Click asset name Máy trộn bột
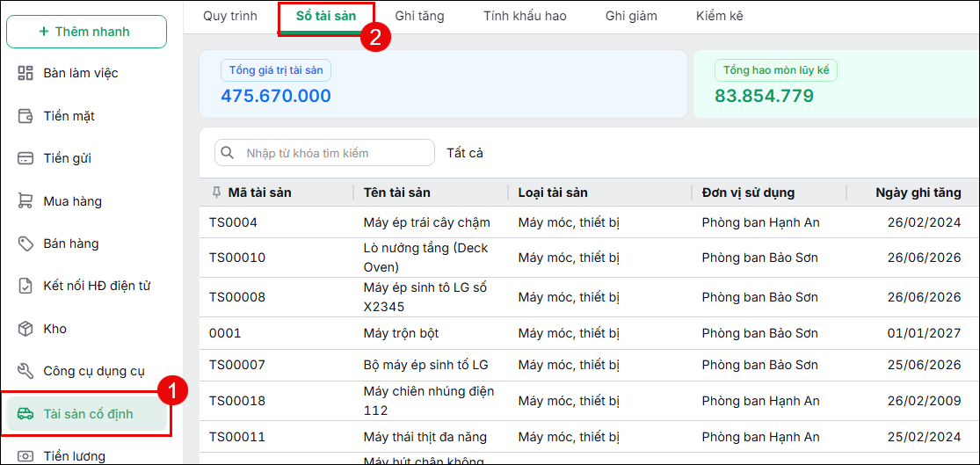980x465 pixels. pyautogui.click(x=402, y=333)
